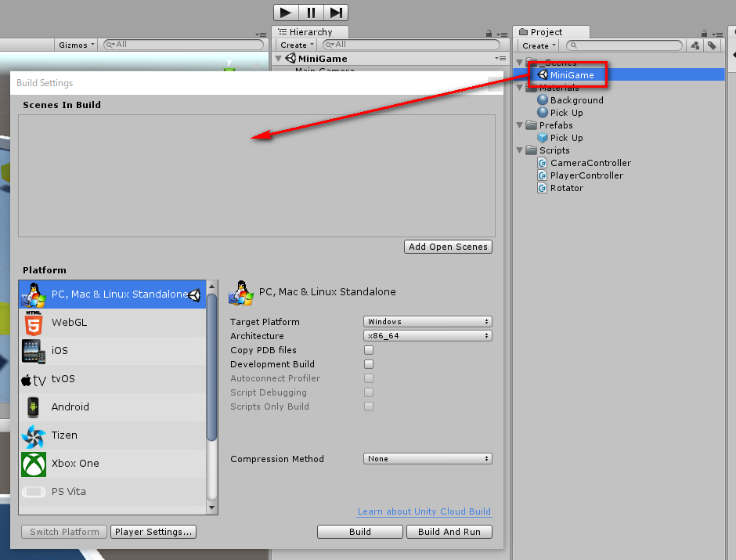736x560 pixels.
Task: Enable the Development Build checkbox
Action: (x=369, y=364)
